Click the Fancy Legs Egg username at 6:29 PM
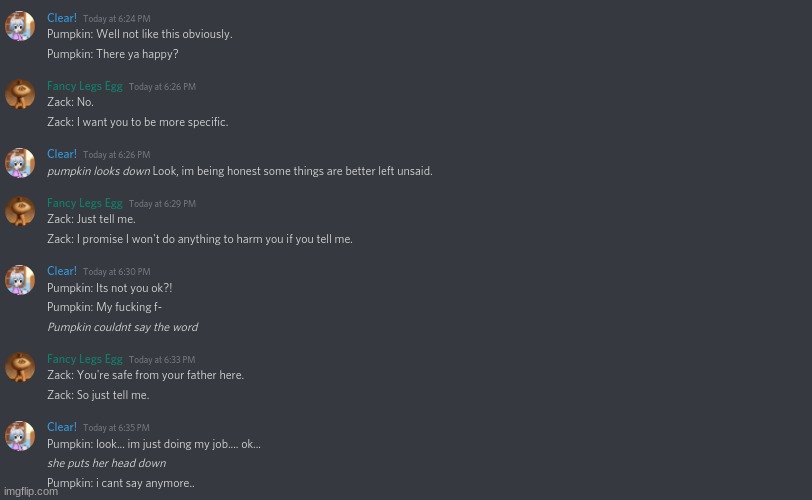Screen dimensions: 812x500 point(85,203)
